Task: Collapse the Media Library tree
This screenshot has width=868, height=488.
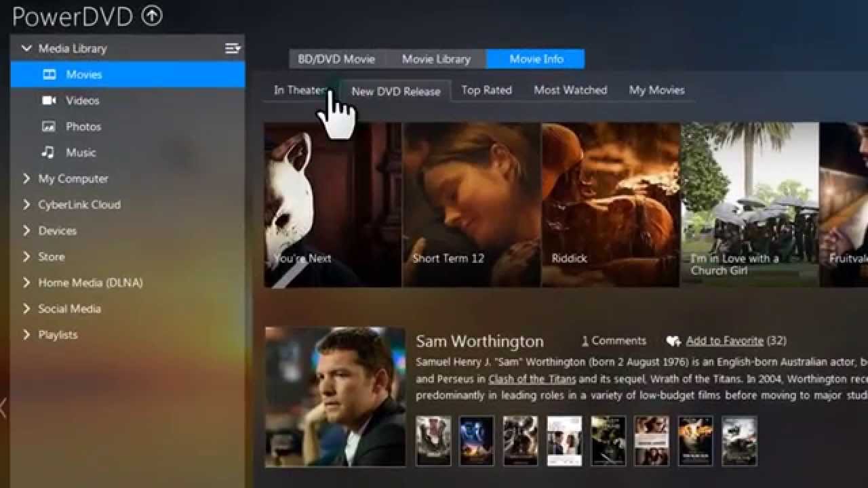Action: 26,48
